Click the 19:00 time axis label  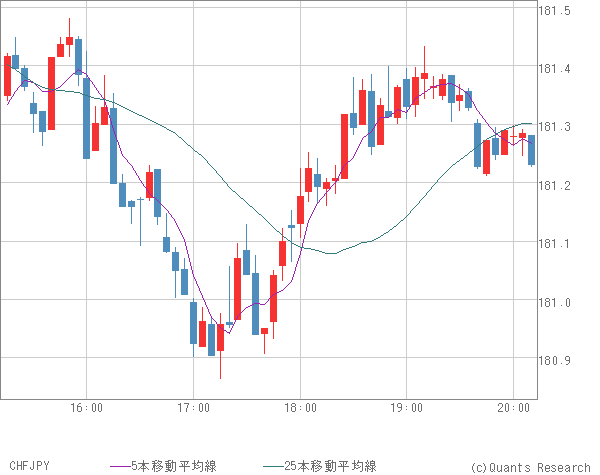(x=407, y=408)
